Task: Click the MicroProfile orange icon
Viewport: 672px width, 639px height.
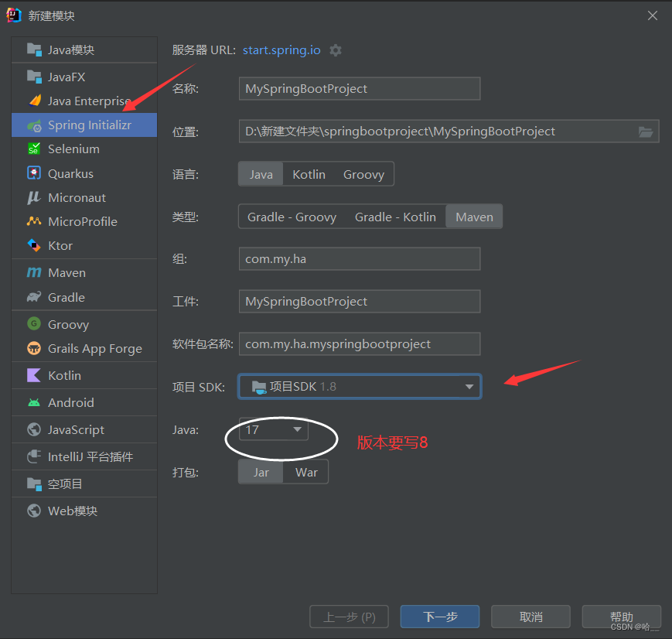Action: coord(34,221)
